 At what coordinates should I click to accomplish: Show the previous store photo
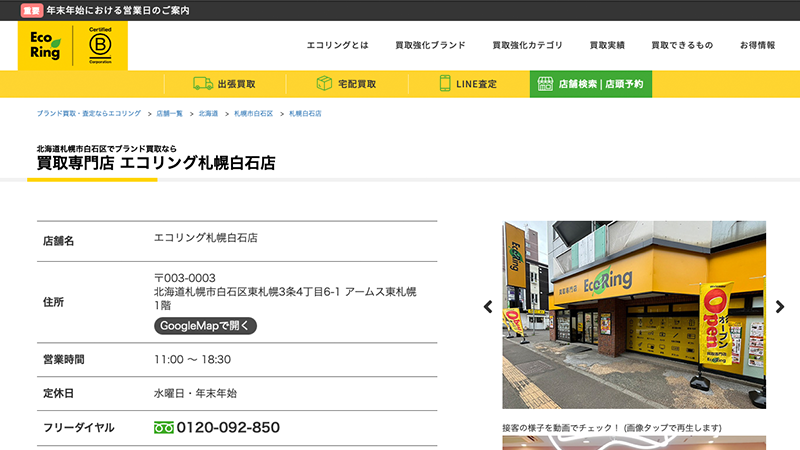tap(488, 307)
